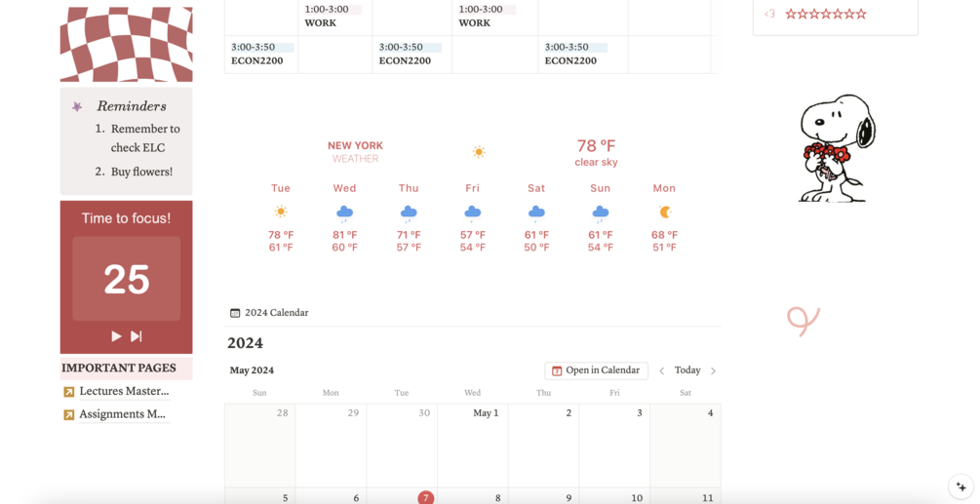Click the 78 °F current temperature

(x=596, y=146)
